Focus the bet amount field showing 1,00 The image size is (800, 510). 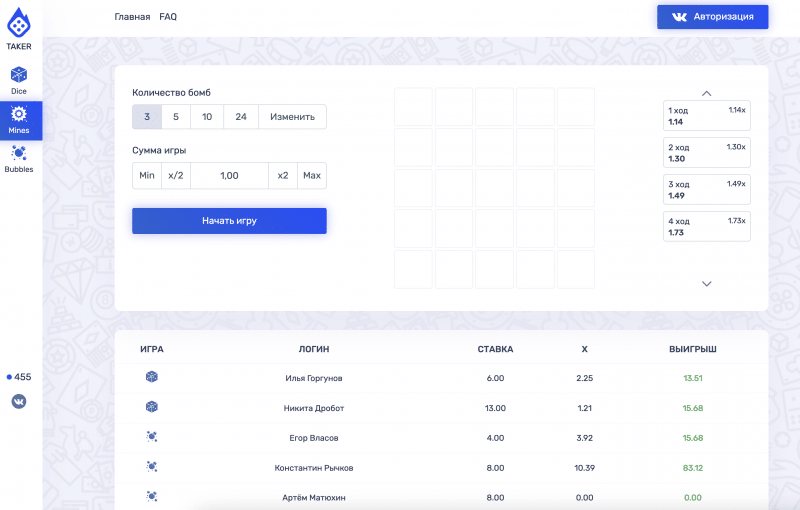tap(230, 175)
